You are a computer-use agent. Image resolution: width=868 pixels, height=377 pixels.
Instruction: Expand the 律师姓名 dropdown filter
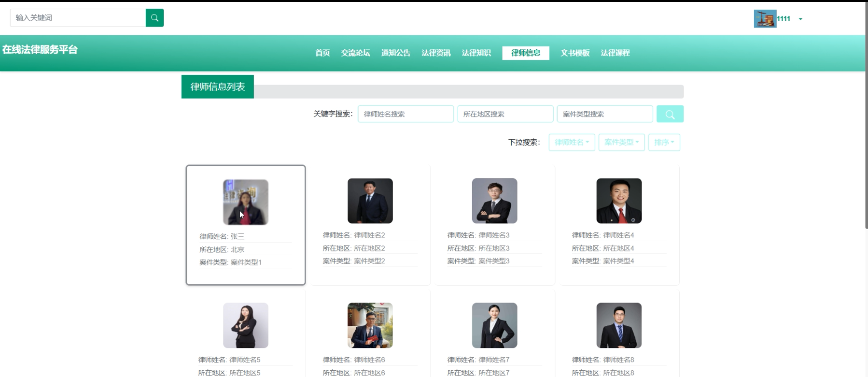(x=572, y=142)
